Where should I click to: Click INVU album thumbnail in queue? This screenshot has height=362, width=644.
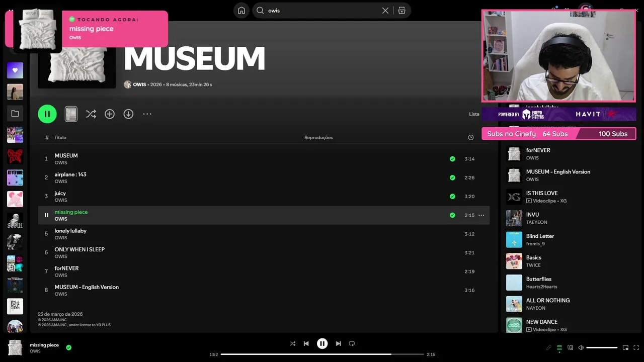[514, 218]
